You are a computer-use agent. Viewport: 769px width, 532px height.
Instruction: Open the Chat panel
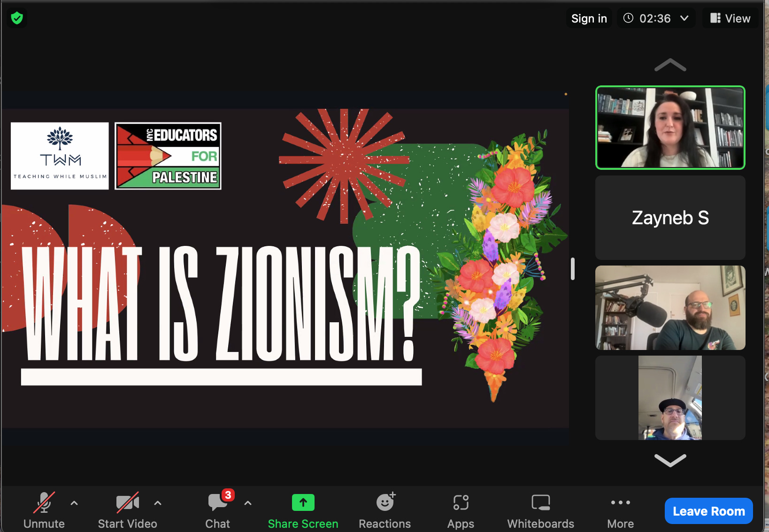[218, 510]
